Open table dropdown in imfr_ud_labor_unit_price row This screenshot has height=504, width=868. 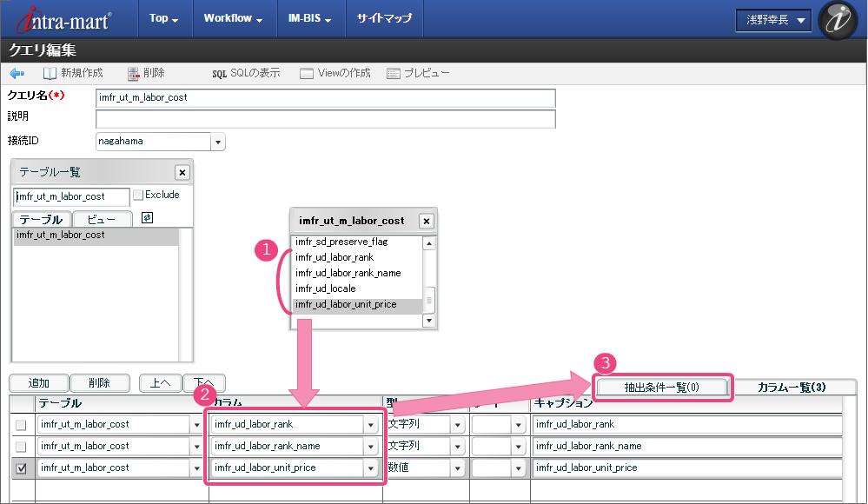tap(196, 468)
